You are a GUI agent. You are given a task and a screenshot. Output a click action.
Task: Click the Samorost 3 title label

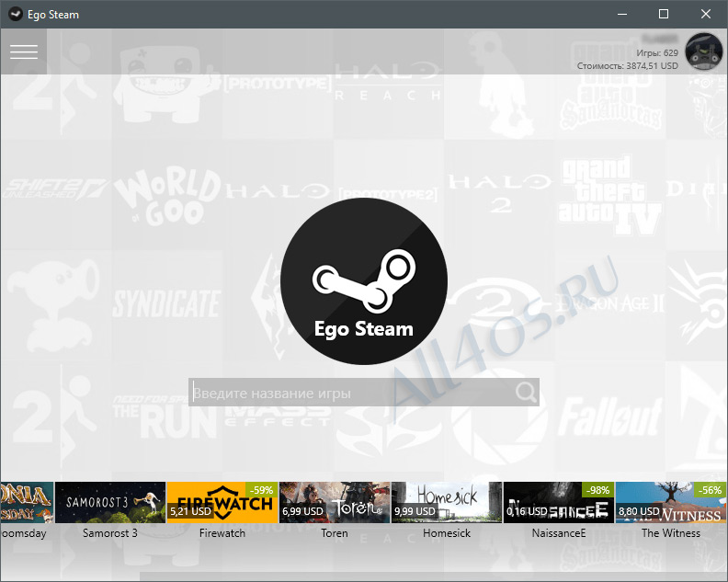(110, 533)
